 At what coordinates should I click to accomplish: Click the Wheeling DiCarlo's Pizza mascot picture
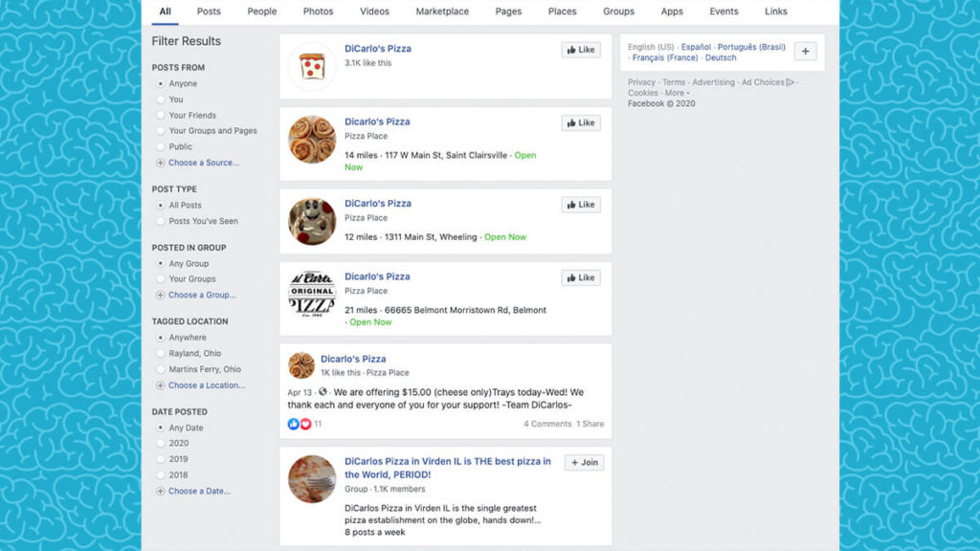coord(312,222)
